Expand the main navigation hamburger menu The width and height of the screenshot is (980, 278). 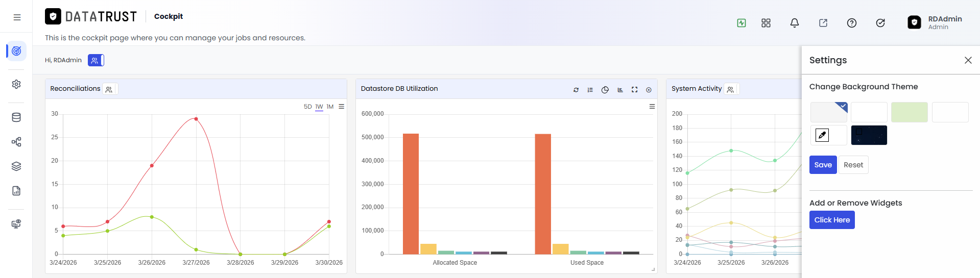pyautogui.click(x=17, y=17)
